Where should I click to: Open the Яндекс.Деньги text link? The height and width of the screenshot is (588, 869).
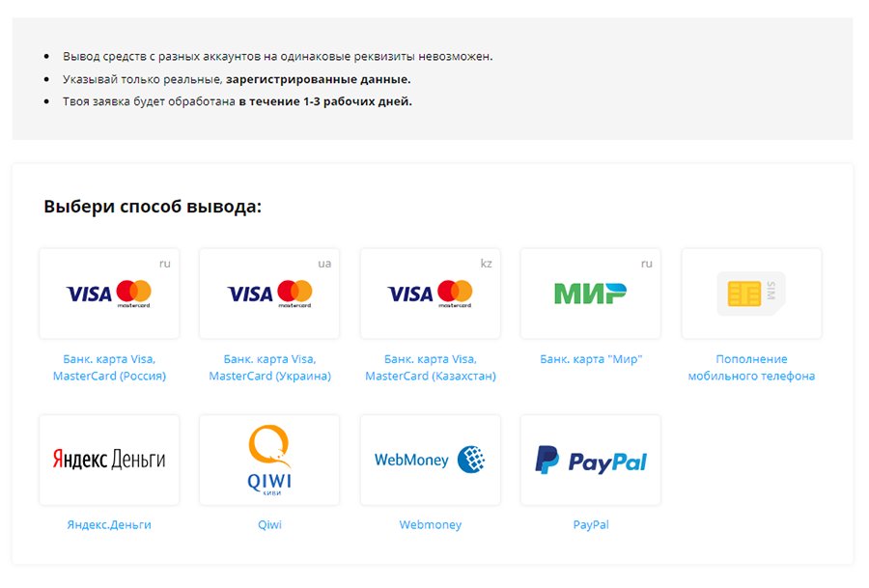click(x=109, y=524)
